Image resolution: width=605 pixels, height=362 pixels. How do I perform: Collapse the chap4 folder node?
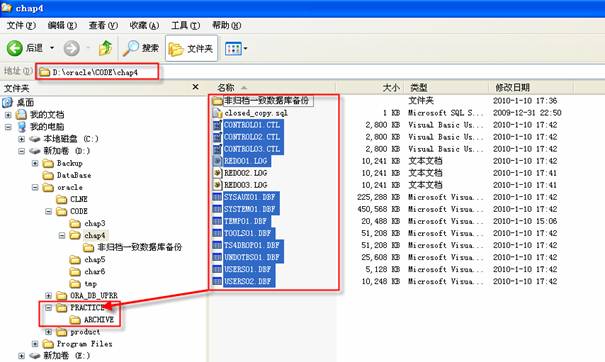click(x=62, y=235)
